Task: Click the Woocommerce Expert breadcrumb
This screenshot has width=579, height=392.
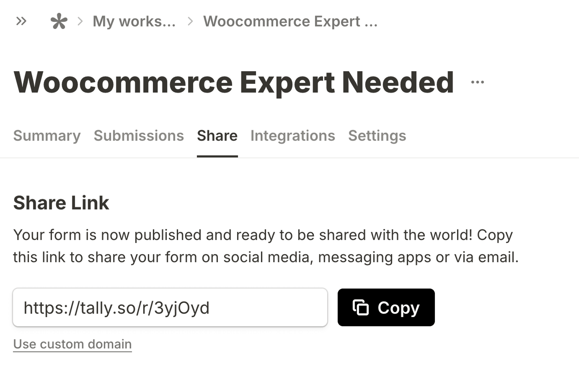Action: click(x=290, y=21)
